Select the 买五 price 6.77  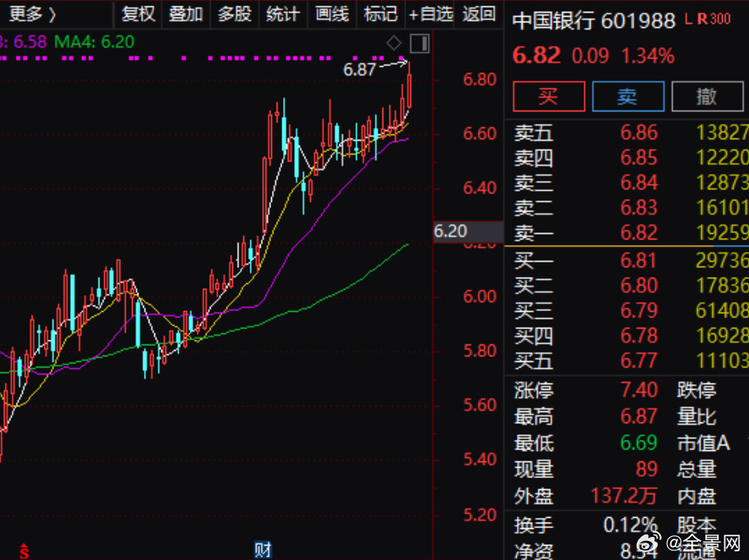[x=638, y=360]
